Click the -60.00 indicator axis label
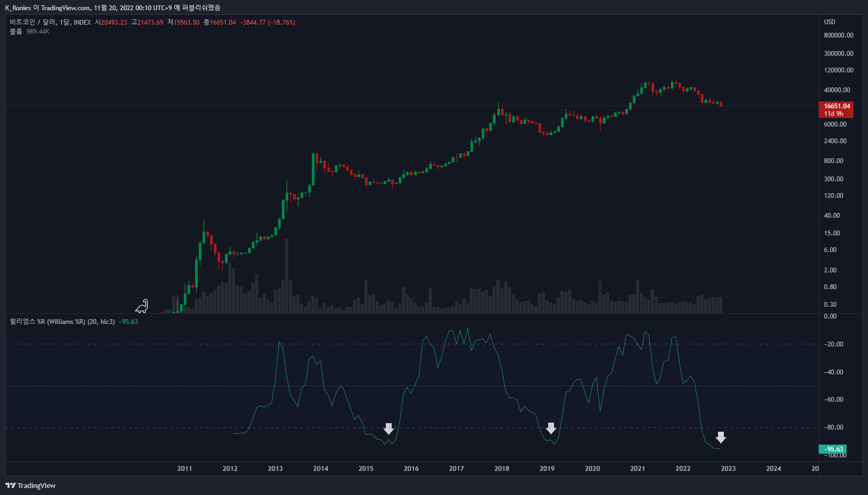 [834, 400]
